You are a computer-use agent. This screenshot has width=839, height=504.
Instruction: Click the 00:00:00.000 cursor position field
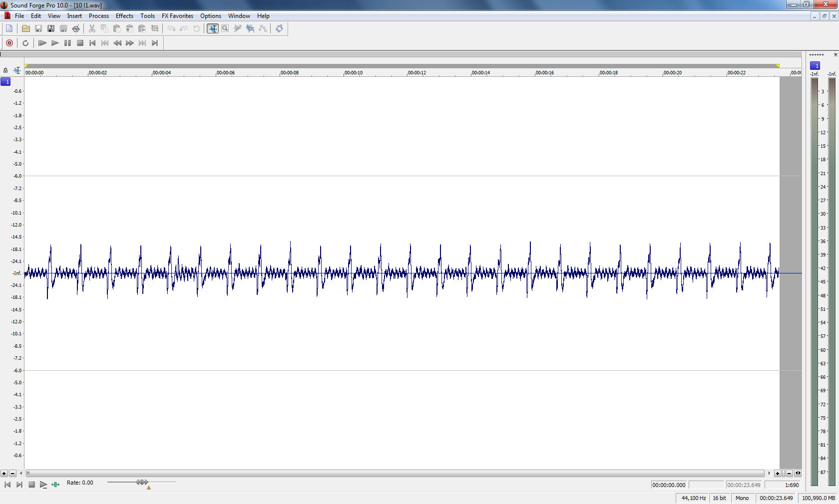669,485
